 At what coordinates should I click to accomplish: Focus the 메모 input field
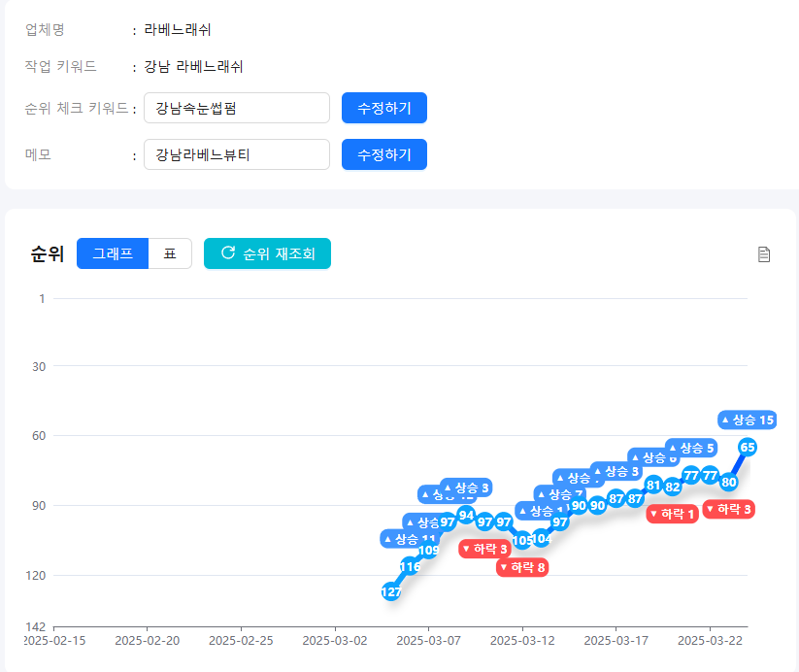click(237, 154)
